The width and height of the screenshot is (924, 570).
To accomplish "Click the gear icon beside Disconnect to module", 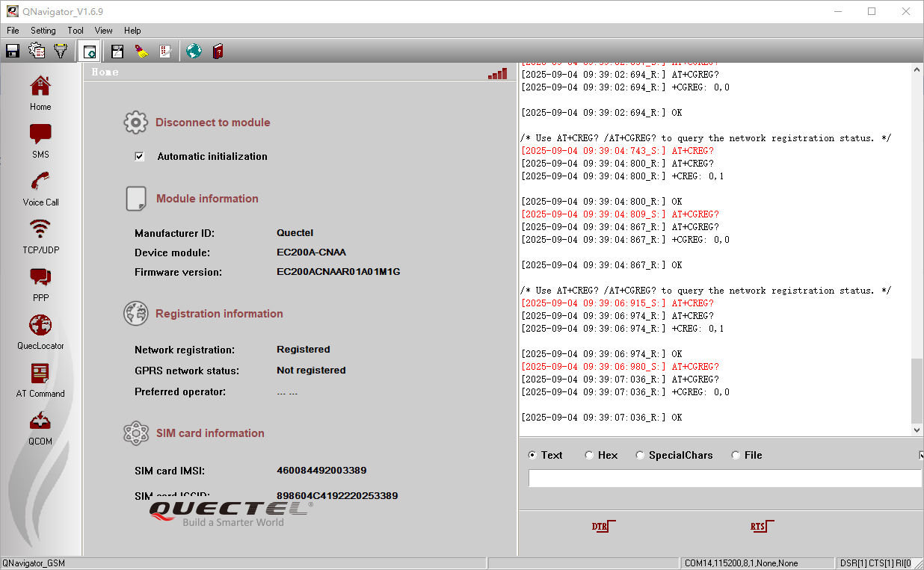I will click(x=135, y=123).
